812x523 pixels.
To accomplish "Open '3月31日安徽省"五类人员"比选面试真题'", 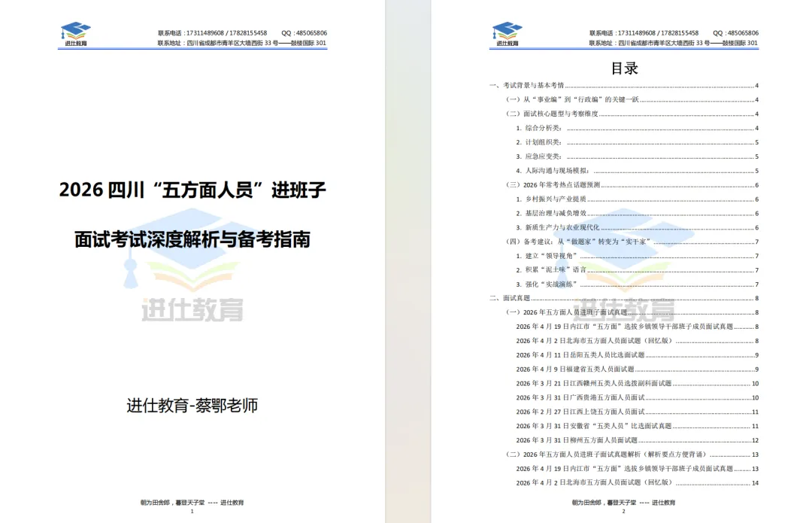I will 637,426.
